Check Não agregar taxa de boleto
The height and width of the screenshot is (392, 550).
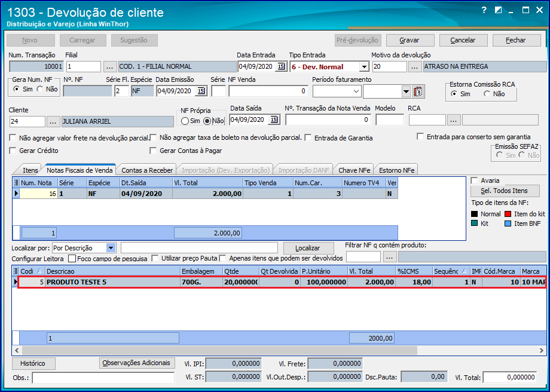(153, 138)
